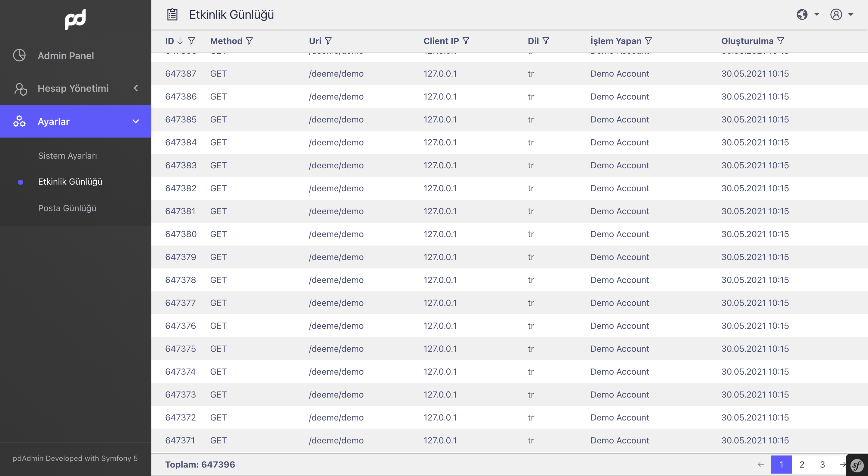The width and height of the screenshot is (868, 476).
Task: Open the user account avatar icon
Action: [836, 14]
